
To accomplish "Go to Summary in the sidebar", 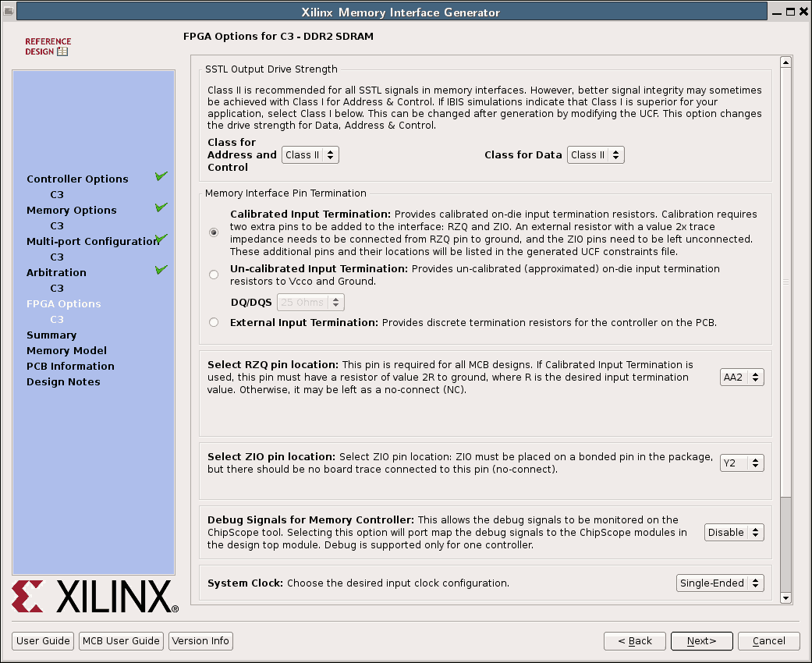I will coord(51,335).
